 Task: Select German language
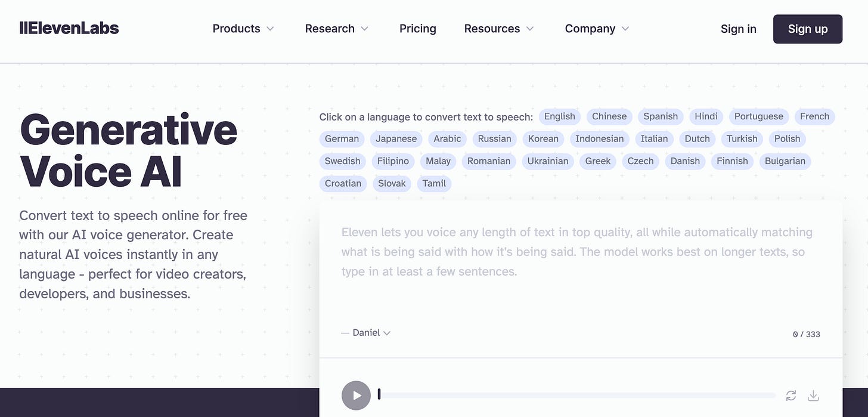342,138
